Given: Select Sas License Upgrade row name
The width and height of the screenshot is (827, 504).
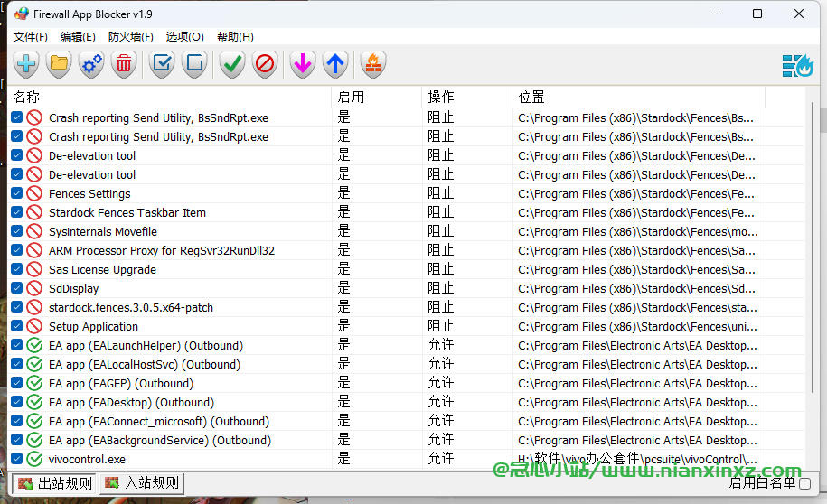Looking at the screenshot, I should pos(102,269).
